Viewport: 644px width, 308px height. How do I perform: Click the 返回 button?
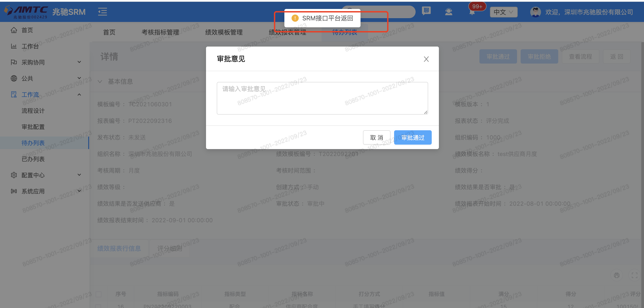click(x=616, y=56)
